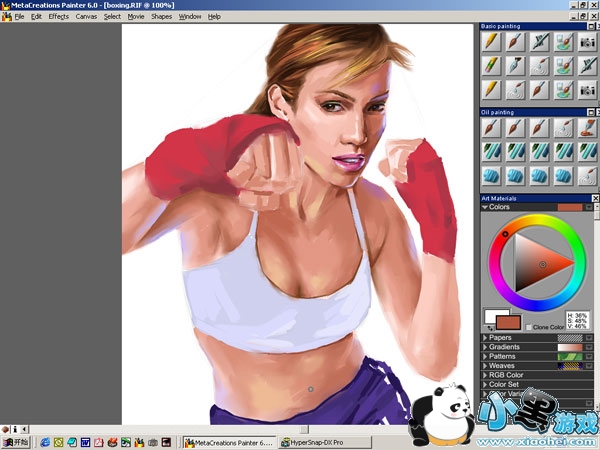Pick the first teal striped brush variant
600x450 pixels.
(491, 151)
